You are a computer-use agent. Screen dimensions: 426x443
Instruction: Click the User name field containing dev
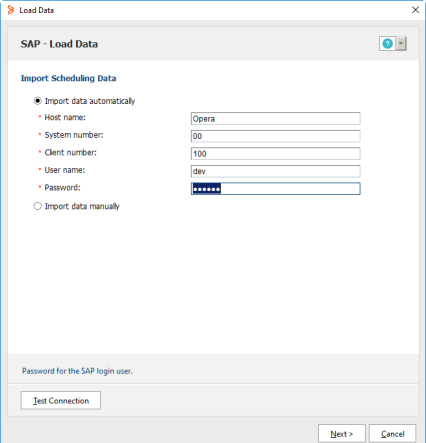pos(275,171)
